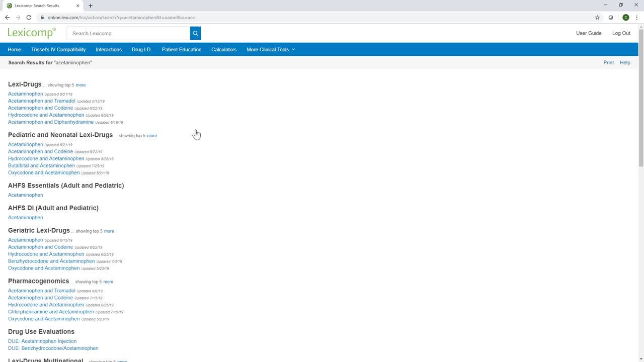
Task: Open the Calculators menu item
Action: click(224, 49)
